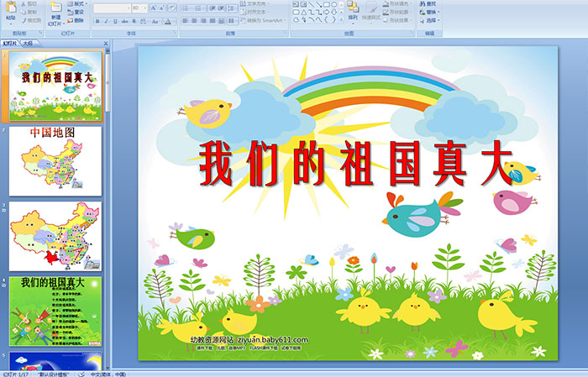Click the Increase Font Size icon
The height and width of the screenshot is (377, 588).
pos(154,8)
